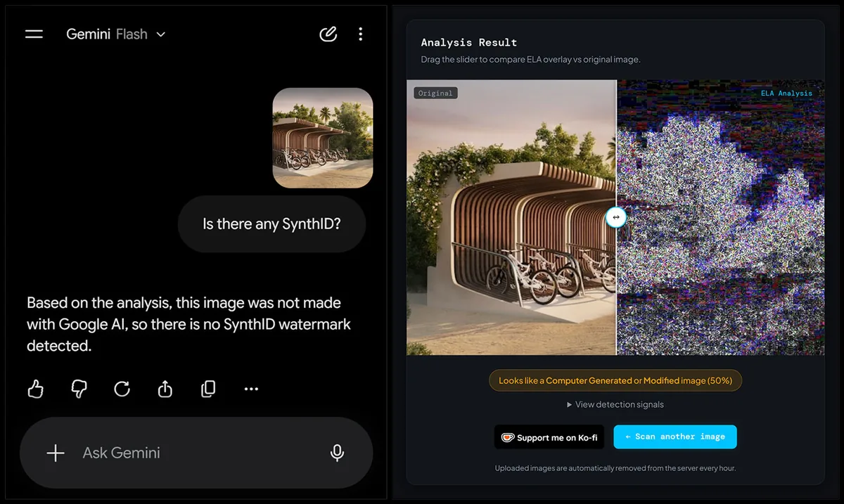Open the uploaded bike shelter thumbnail
Image resolution: width=844 pixels, height=504 pixels.
[x=323, y=138]
